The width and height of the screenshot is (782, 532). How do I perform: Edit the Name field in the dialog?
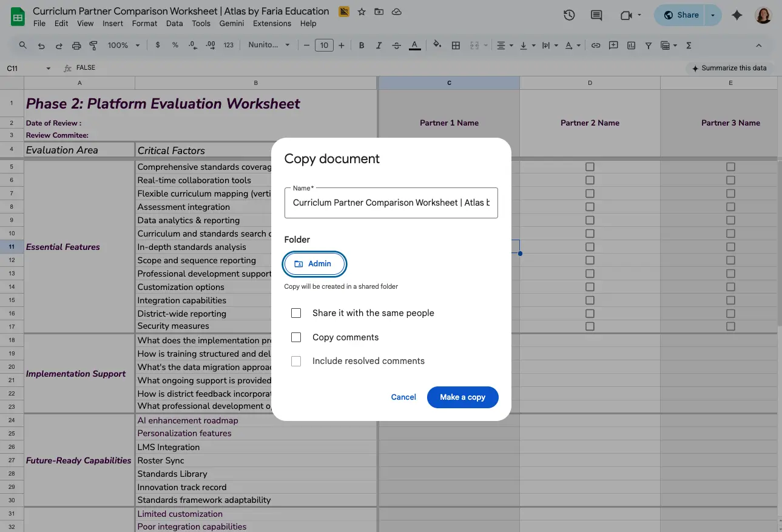[x=391, y=203]
